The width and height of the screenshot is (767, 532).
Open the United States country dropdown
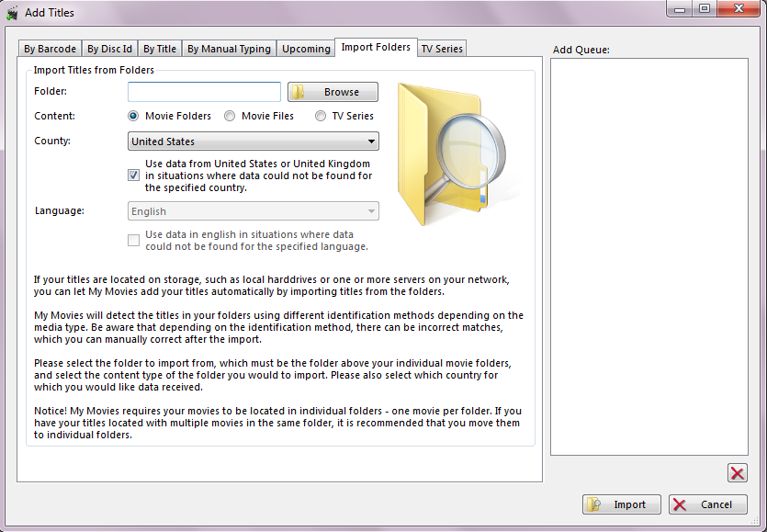coord(253,141)
